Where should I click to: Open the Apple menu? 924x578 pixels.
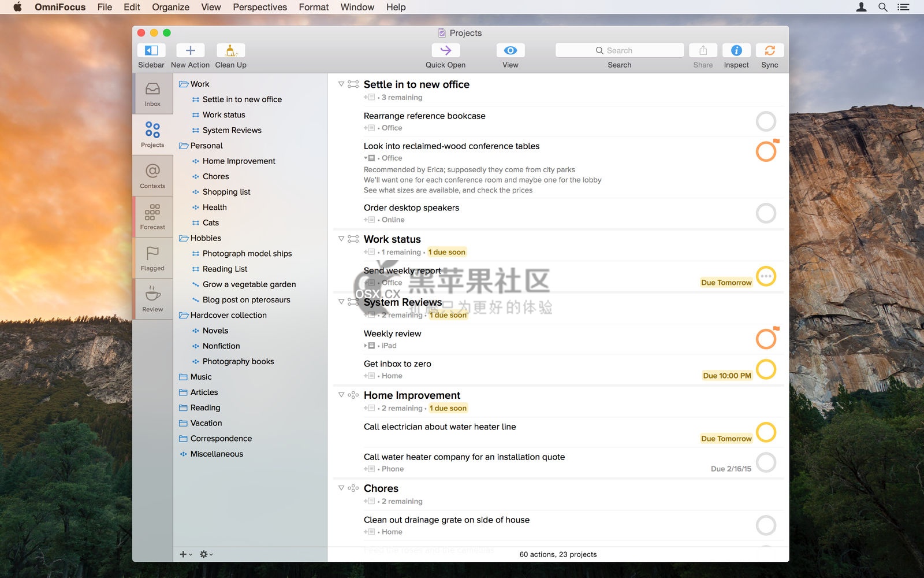point(17,7)
